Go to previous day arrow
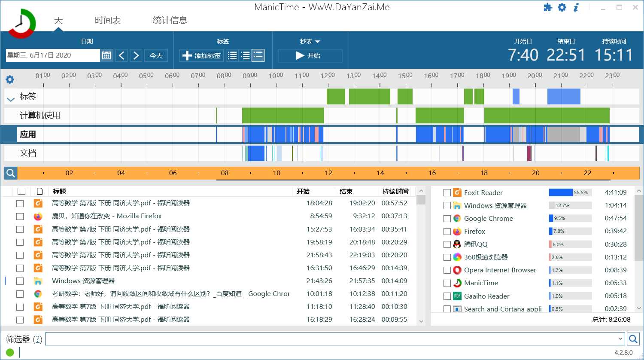The image size is (644, 360). [122, 55]
